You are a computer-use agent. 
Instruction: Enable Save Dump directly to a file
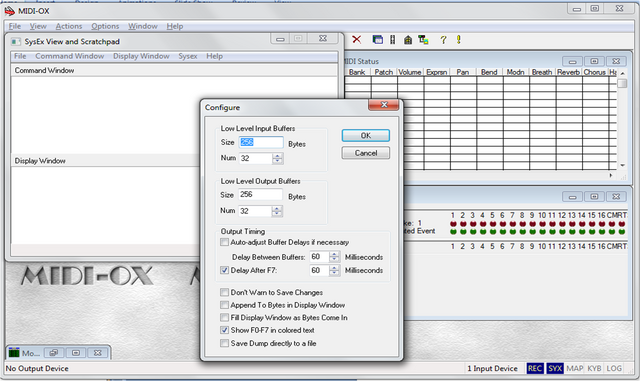224,343
